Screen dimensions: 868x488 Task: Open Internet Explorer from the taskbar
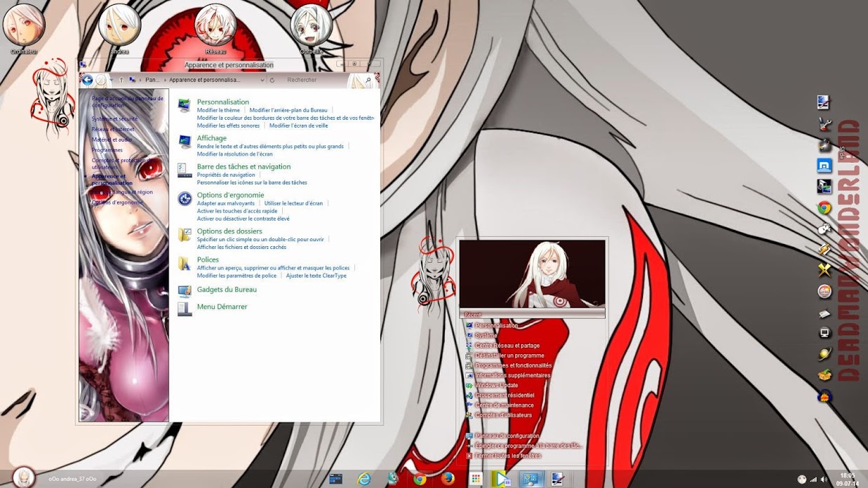[x=364, y=479]
